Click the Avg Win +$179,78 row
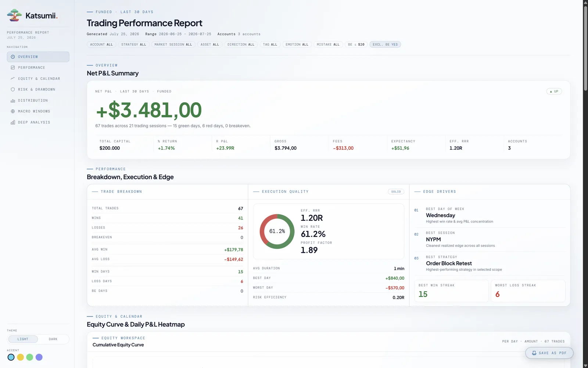588x368 pixels. pyautogui.click(x=167, y=250)
